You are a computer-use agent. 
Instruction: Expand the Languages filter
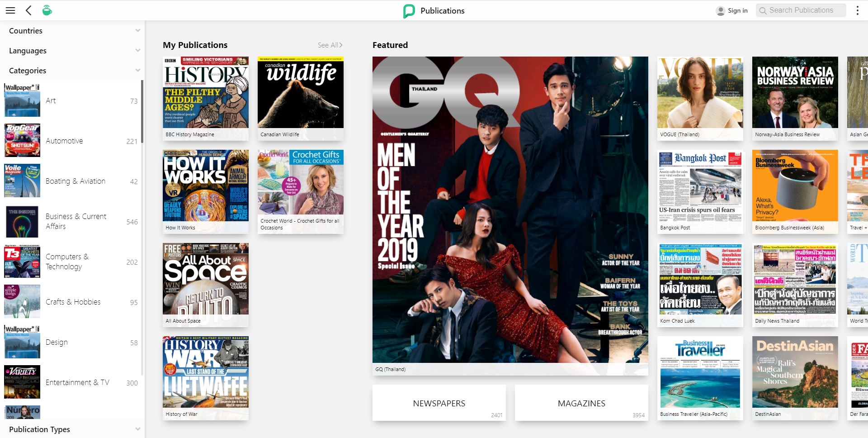[x=72, y=51]
